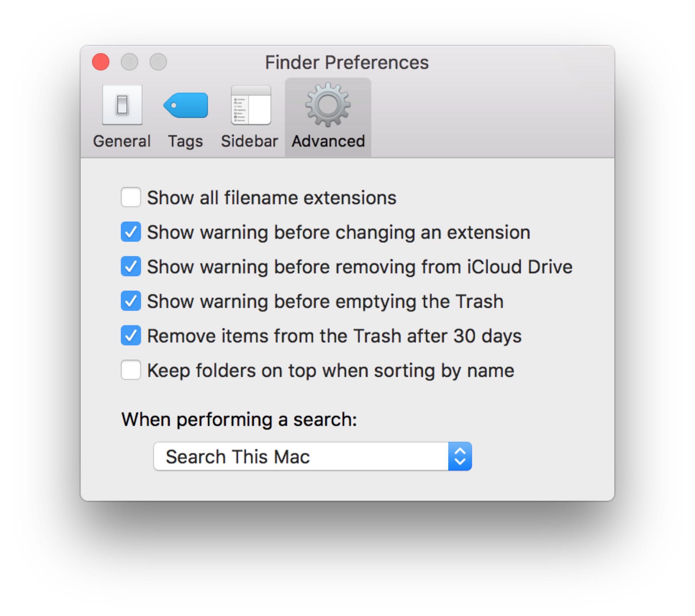Viewport: 695px width, 616px height.
Task: Enable Keep folders on top when sorting
Action: click(131, 370)
